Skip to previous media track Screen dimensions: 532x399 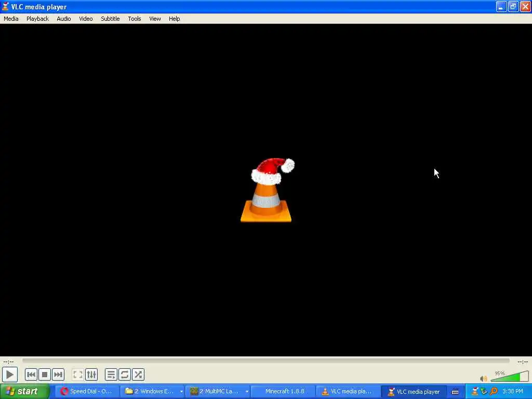pyautogui.click(x=31, y=375)
